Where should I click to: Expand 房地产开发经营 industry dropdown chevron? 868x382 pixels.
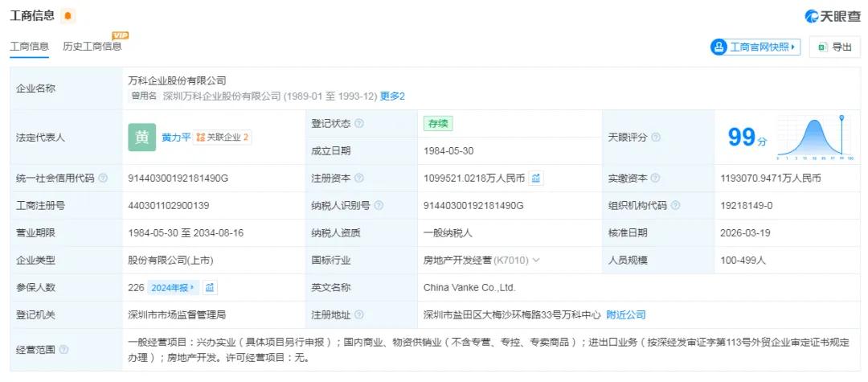535,261
